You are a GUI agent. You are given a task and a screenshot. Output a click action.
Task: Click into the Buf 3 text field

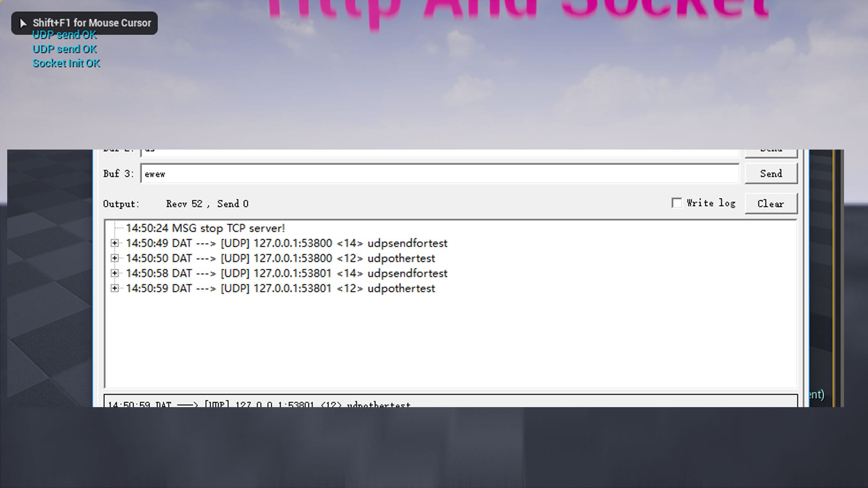tap(439, 174)
